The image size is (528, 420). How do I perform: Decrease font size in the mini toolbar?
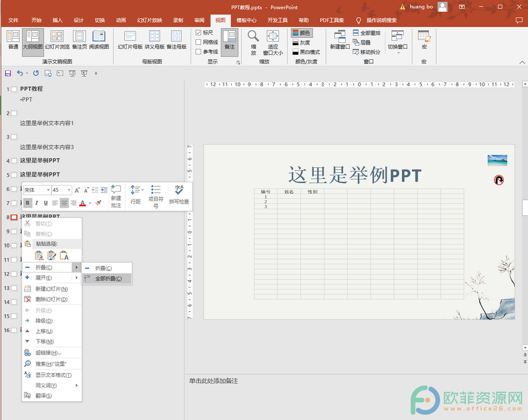(86, 190)
